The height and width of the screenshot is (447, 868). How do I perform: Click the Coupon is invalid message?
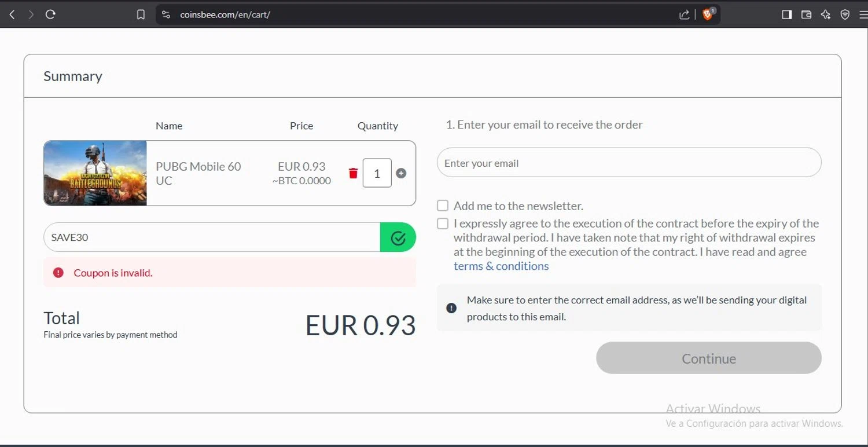click(x=113, y=273)
